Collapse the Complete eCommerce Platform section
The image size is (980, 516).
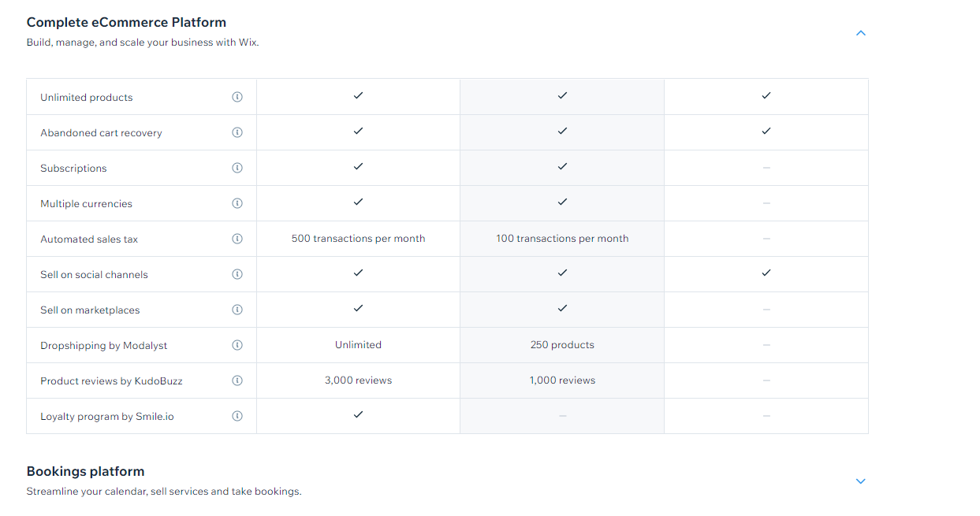coord(861,33)
